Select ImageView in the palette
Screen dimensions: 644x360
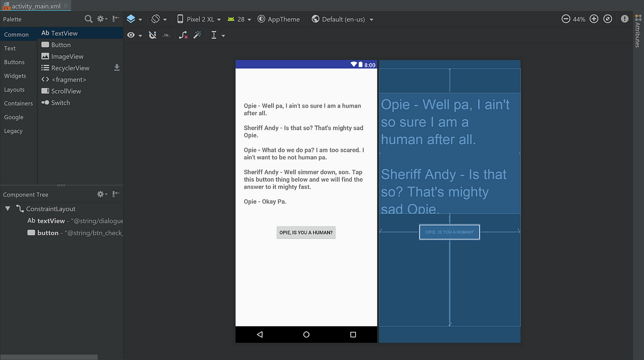[80, 56]
